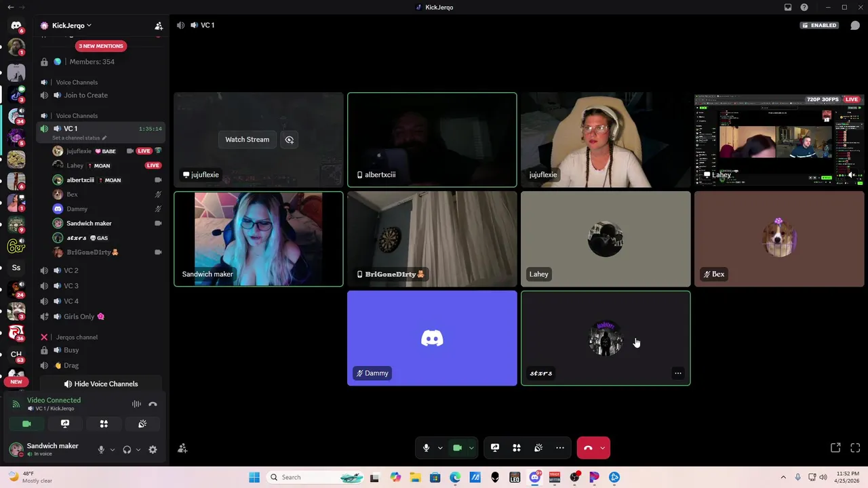868x488 pixels.
Task: Launch activities from bottom call controls
Action: 517,448
